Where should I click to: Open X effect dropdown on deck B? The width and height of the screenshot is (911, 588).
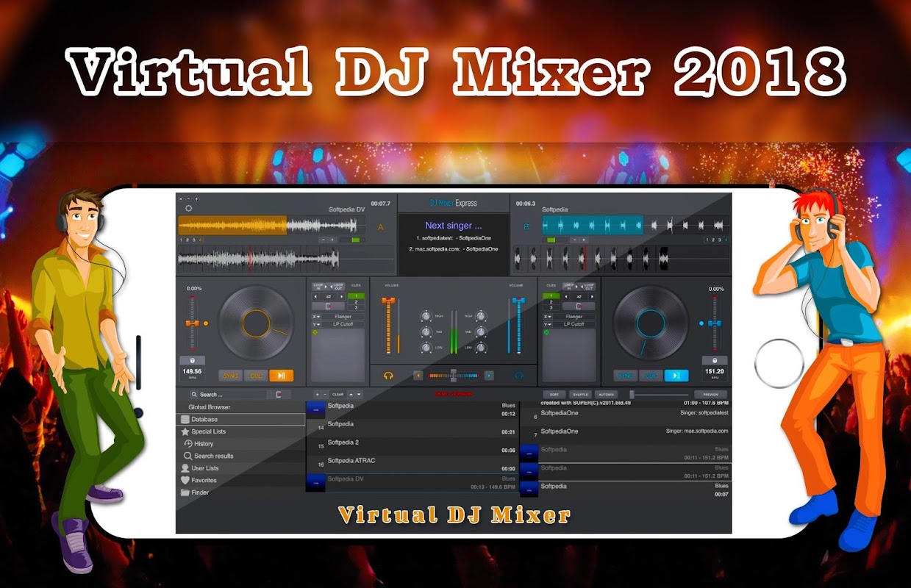click(x=548, y=317)
